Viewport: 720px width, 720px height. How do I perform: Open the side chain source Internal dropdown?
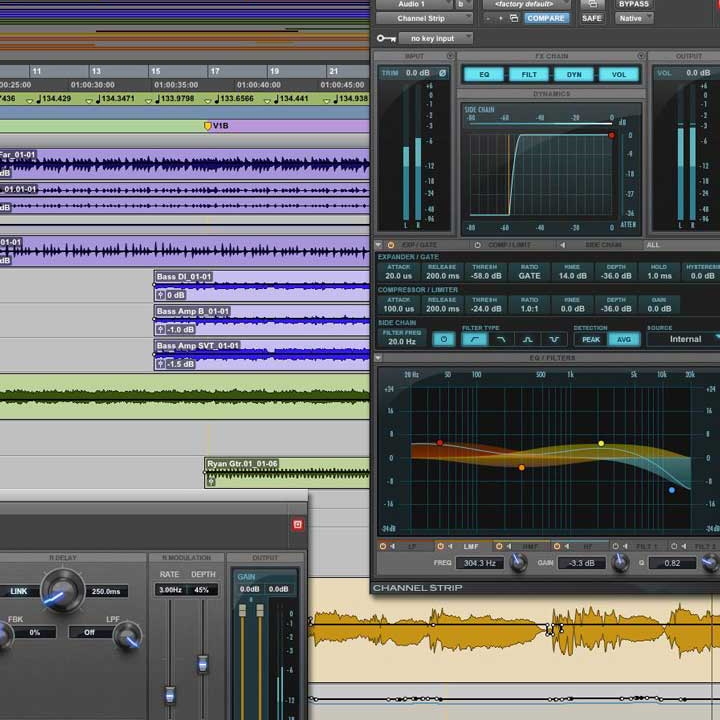[684, 339]
